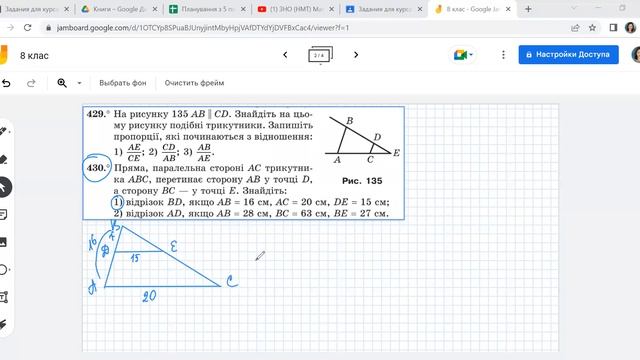This screenshot has height=360, width=640.
Task: Redo the last action
Action: click(x=31, y=83)
